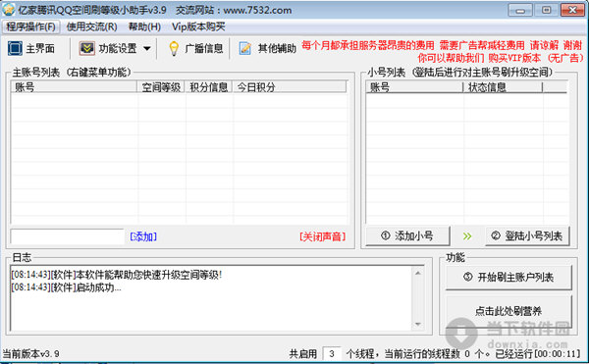The width and height of the screenshot is (589, 364).
Task: Minimize the window
Action: [x=520, y=10]
